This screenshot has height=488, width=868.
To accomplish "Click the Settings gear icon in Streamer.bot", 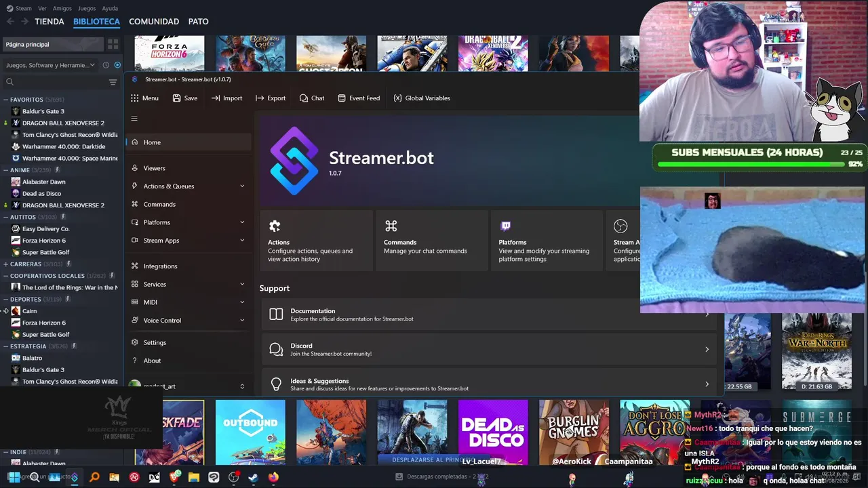I will point(135,342).
